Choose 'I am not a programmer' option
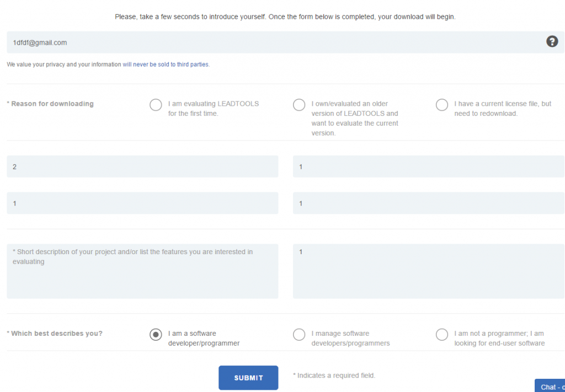 [442, 335]
